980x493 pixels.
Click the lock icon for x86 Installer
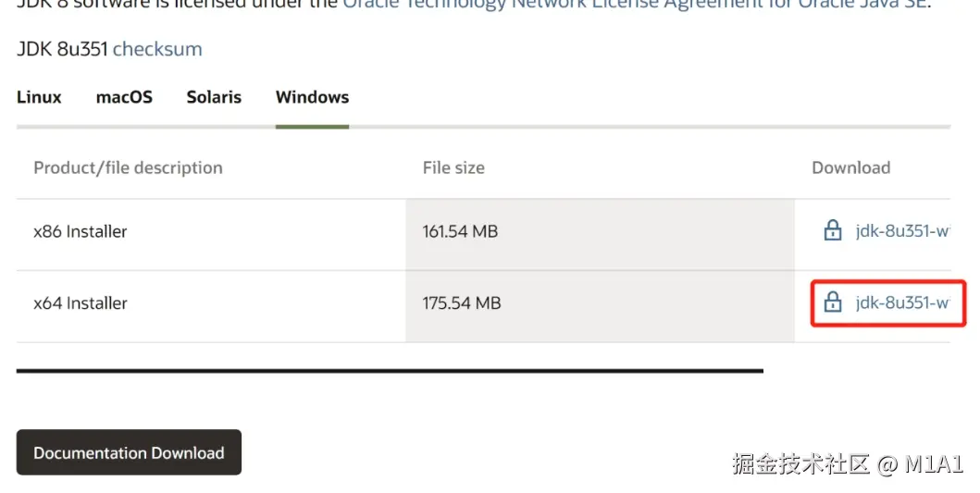tap(832, 231)
